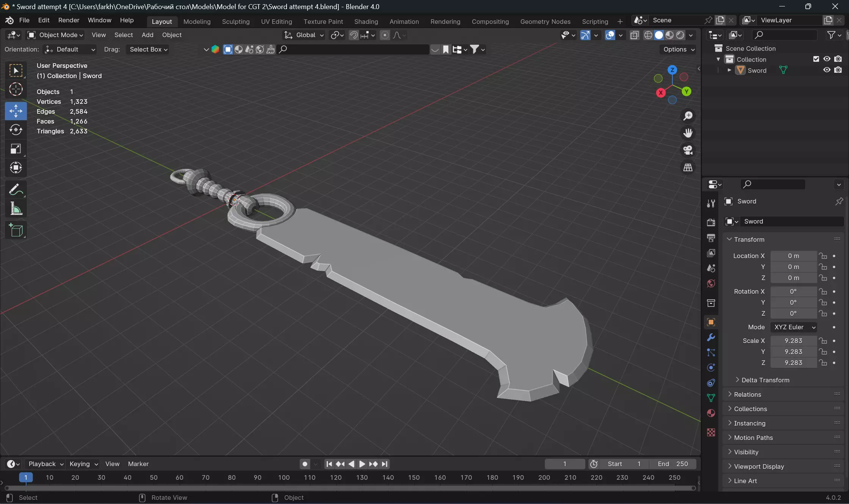Click the timeline Marker menu
The image size is (849, 504).
(138, 464)
